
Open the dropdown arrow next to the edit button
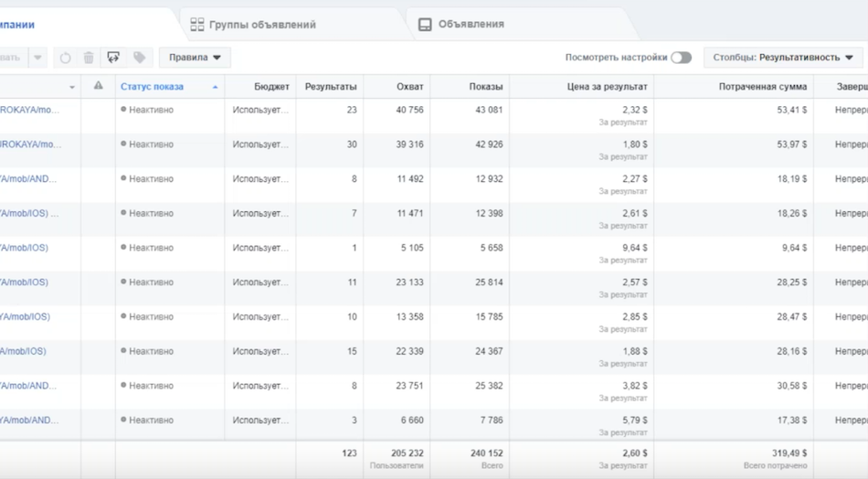coord(37,58)
